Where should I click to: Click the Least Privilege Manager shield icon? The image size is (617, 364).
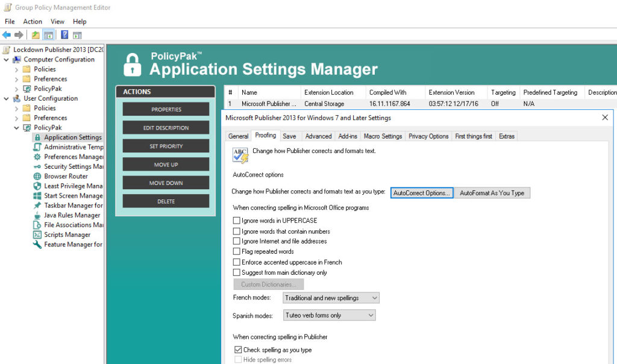pyautogui.click(x=37, y=186)
